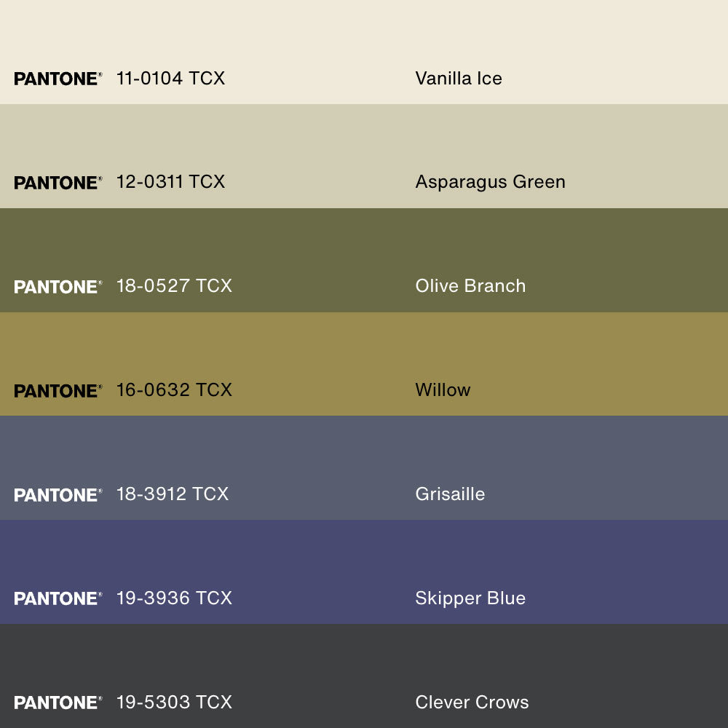Screen dimensions: 728x728
Task: Select the Olive Branch color name
Action: pyautogui.click(x=470, y=286)
